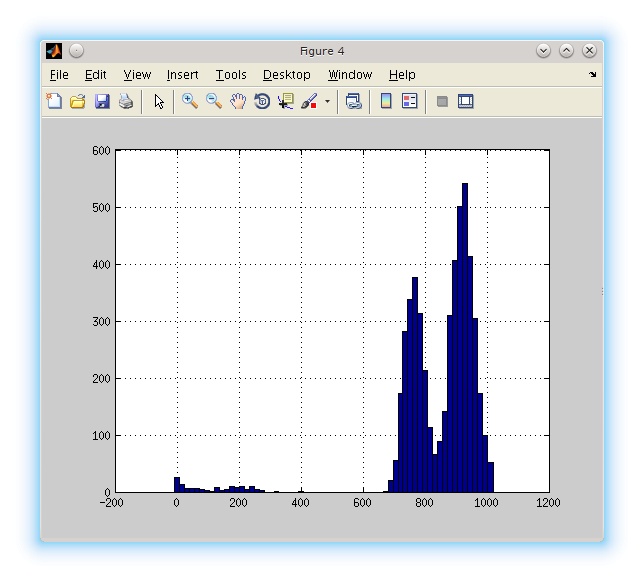This screenshot has width=644, height=582.
Task: Toggle the Edit Plot arrow tool
Action: (159, 101)
